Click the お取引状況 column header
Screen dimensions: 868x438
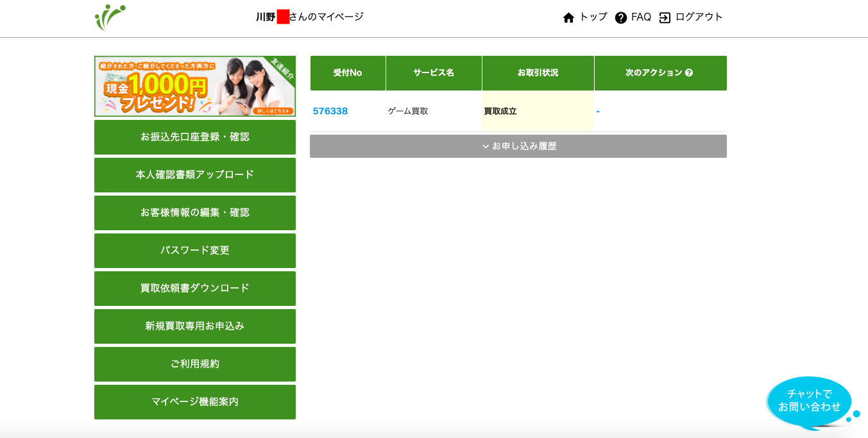click(538, 73)
